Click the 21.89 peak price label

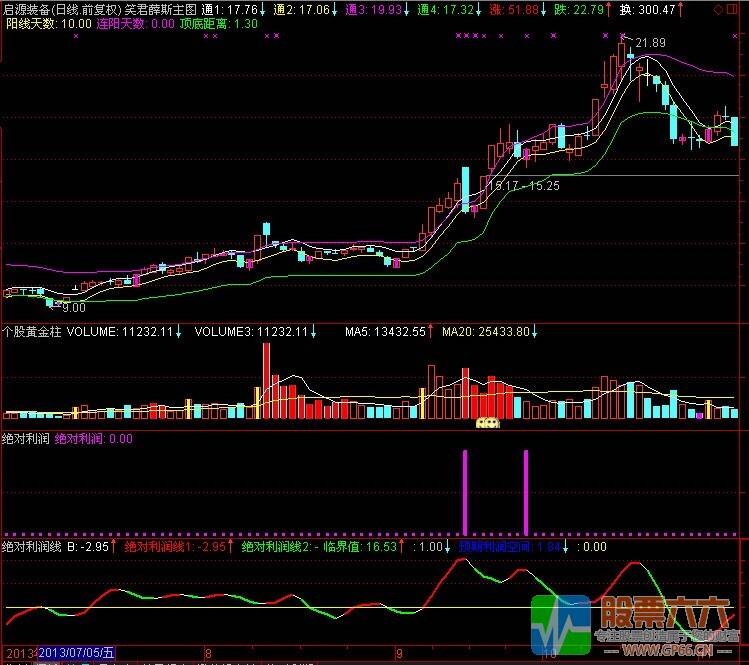click(x=650, y=43)
